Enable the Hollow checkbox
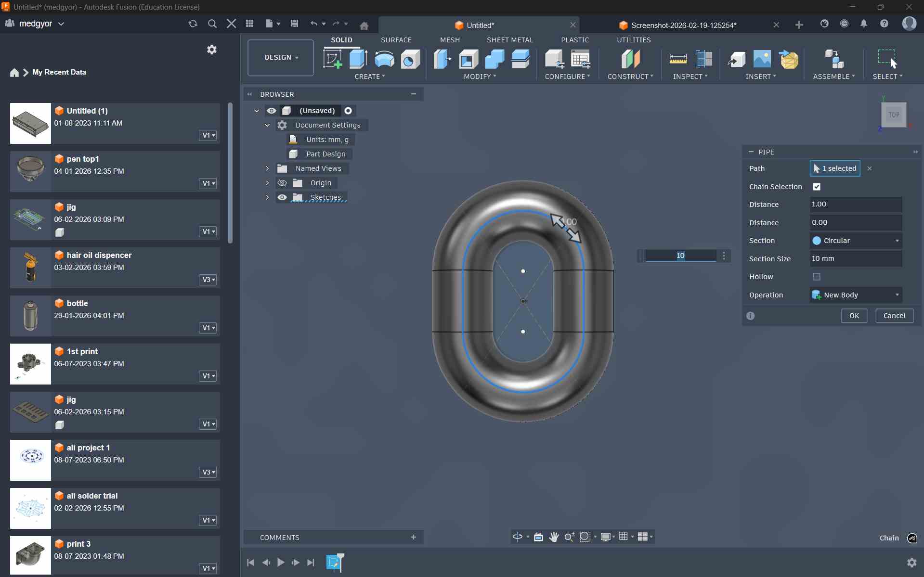The width and height of the screenshot is (924, 577). pos(817,277)
